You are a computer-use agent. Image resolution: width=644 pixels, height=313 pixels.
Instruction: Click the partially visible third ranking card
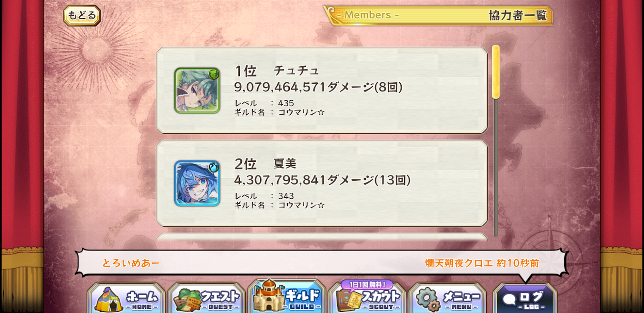pyautogui.click(x=322, y=237)
